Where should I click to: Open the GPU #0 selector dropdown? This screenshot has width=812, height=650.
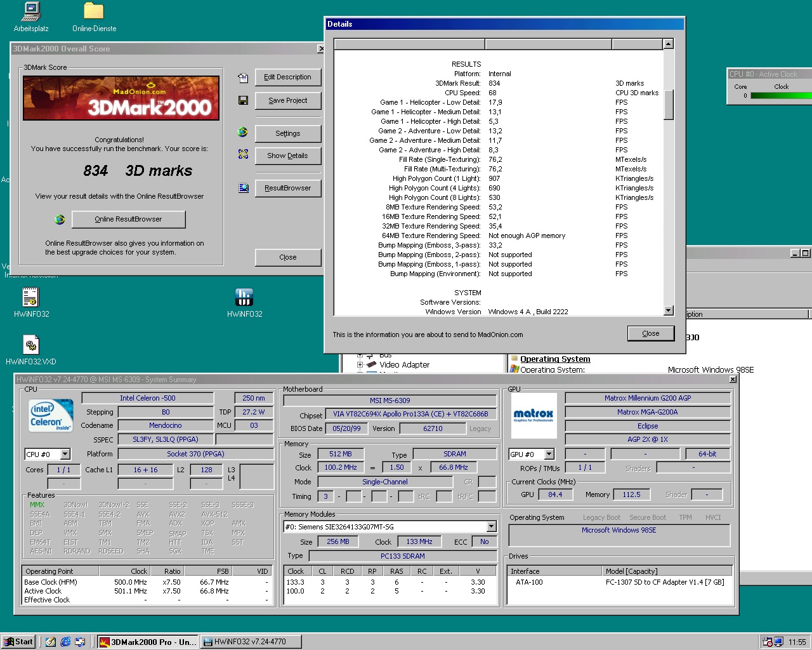click(x=549, y=454)
